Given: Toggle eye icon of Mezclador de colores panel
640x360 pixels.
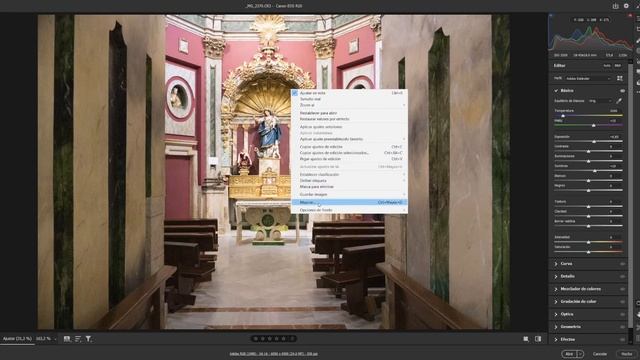Looking at the screenshot, I should [622, 289].
